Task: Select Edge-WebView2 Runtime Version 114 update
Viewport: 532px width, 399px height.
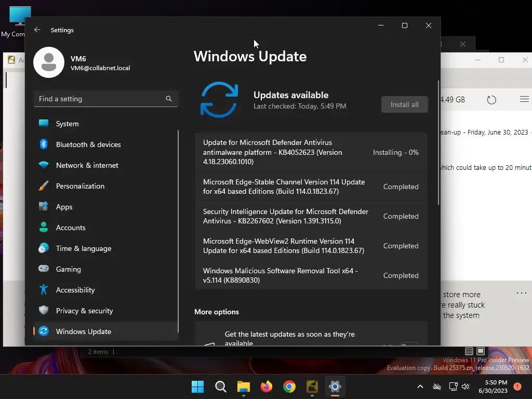Action: [x=311, y=246]
